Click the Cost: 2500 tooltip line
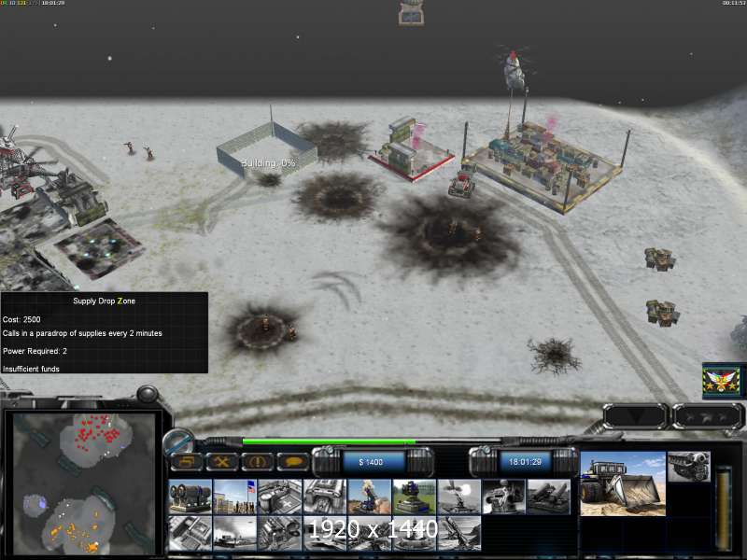 click(x=21, y=319)
